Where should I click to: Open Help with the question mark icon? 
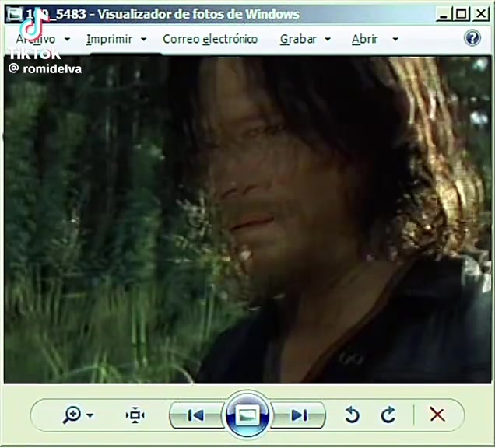point(472,38)
